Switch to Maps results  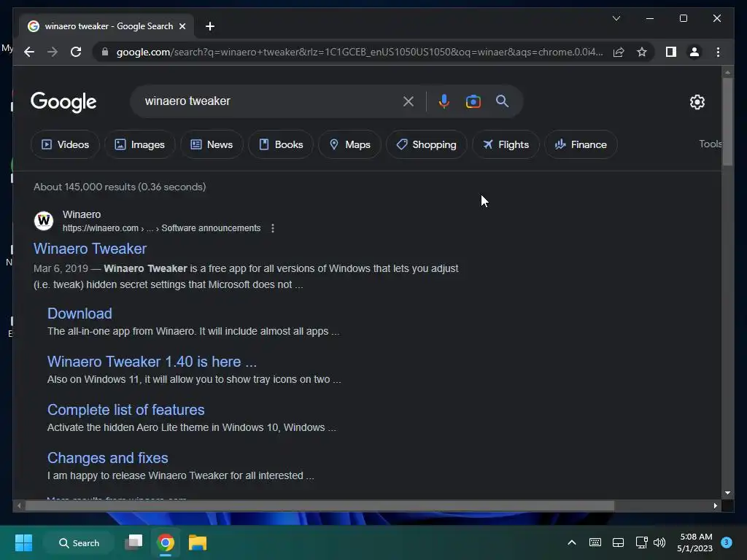coord(349,144)
